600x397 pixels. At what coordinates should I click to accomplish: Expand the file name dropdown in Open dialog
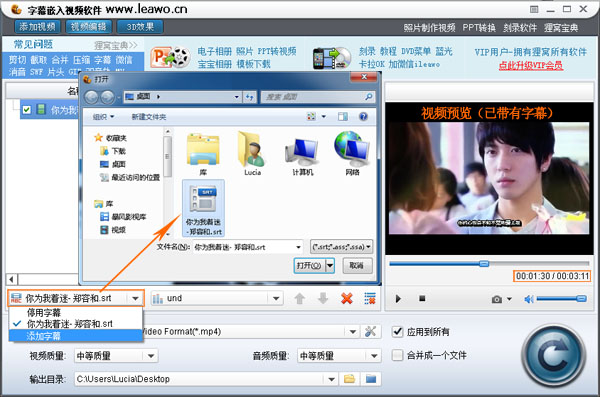(x=298, y=247)
